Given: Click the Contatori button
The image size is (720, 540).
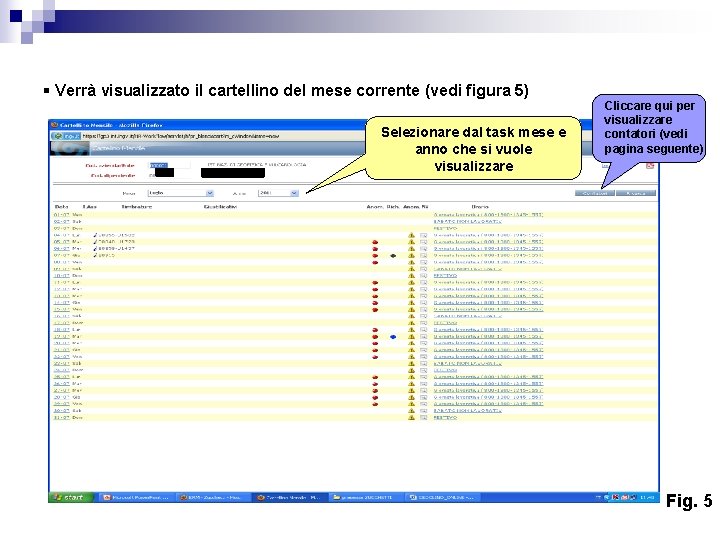Looking at the screenshot, I should tap(595, 193).
